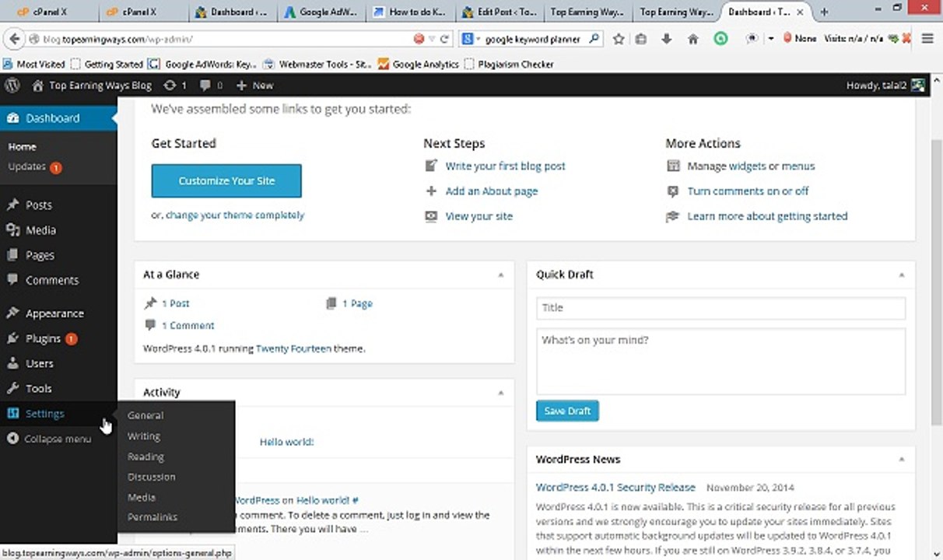Open the browser downloads arrow icon
The height and width of the screenshot is (560, 943).
click(667, 38)
